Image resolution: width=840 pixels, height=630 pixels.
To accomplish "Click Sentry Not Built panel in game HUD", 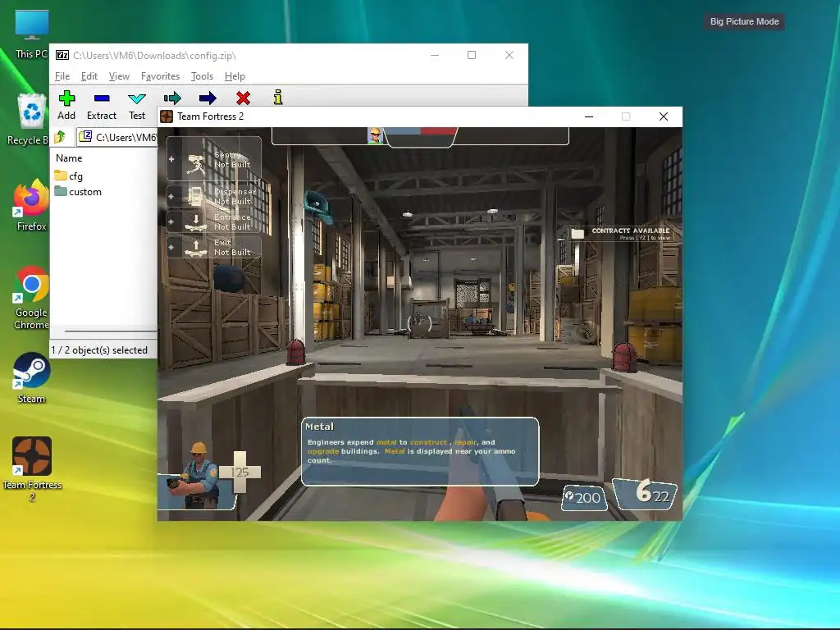I will [214, 159].
